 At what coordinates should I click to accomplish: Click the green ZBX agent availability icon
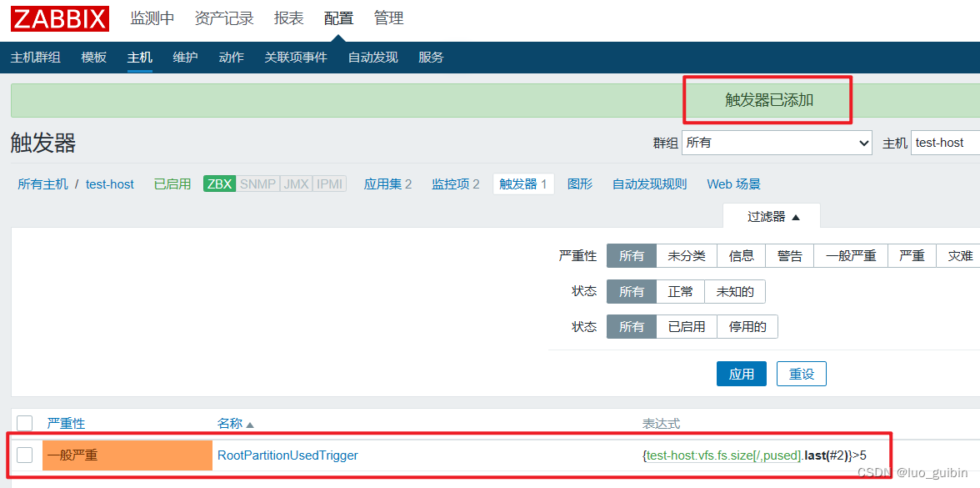pos(219,184)
